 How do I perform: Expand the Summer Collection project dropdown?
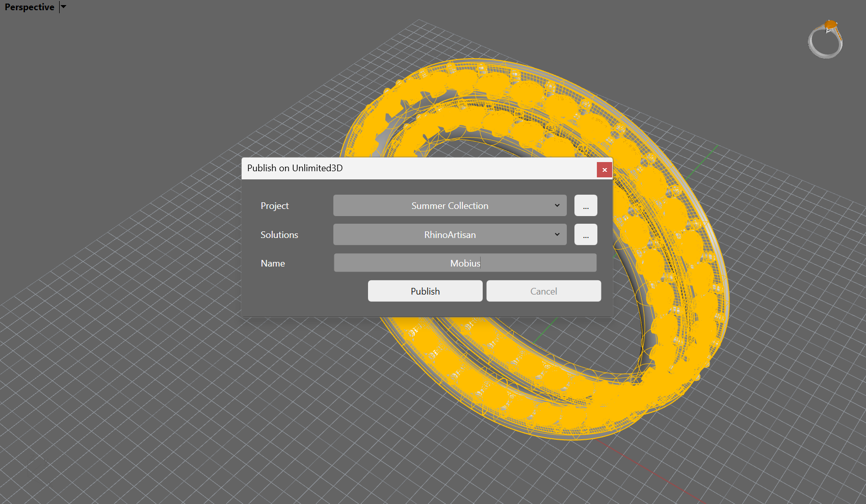point(449,206)
